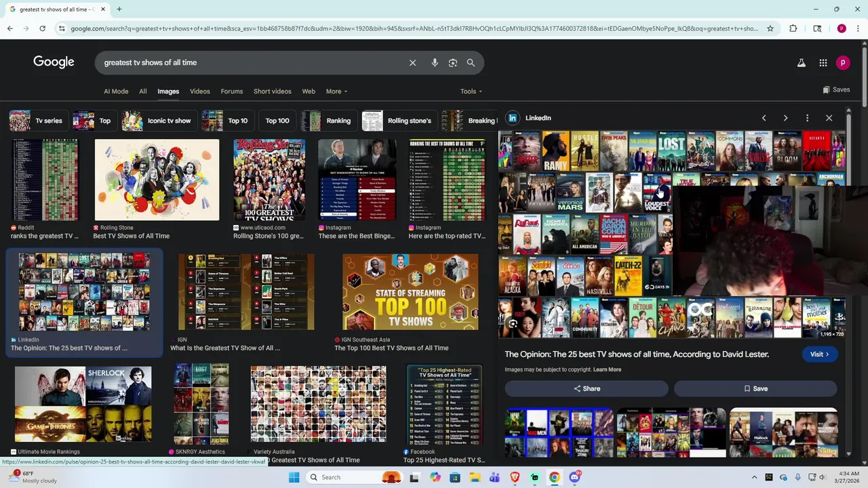The height and width of the screenshot is (488, 868).
Task: Open Chrome three-dot menu
Action: pos(858,28)
